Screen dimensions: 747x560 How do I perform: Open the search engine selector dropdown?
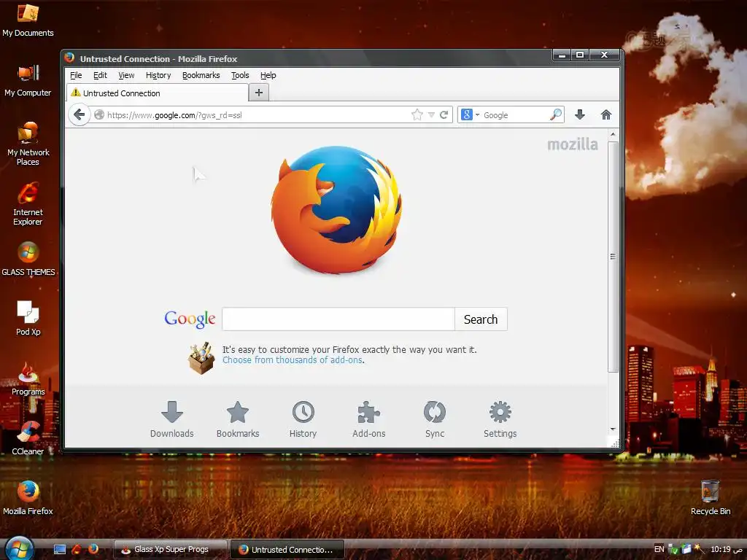pos(471,114)
